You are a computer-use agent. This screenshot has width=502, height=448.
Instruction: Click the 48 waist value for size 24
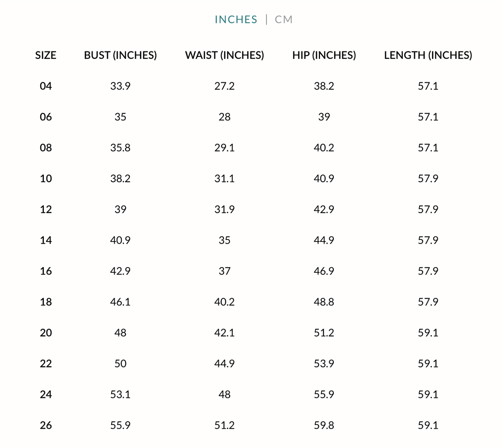[225, 395]
